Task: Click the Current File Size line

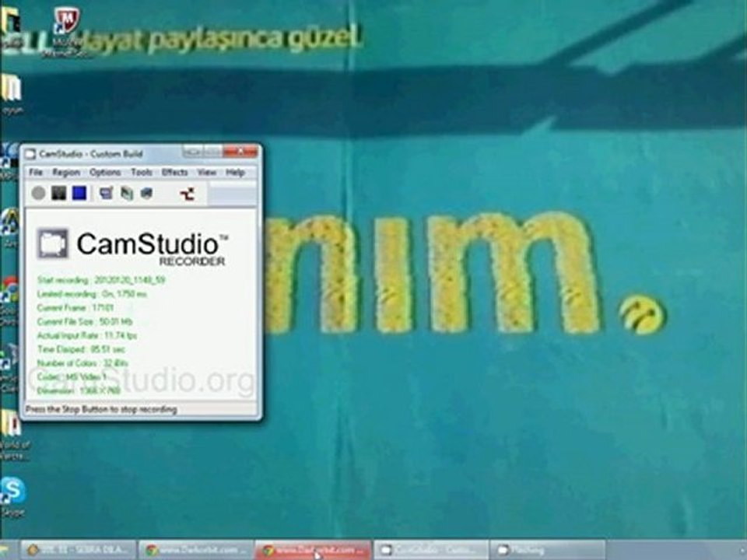Action: [x=85, y=321]
